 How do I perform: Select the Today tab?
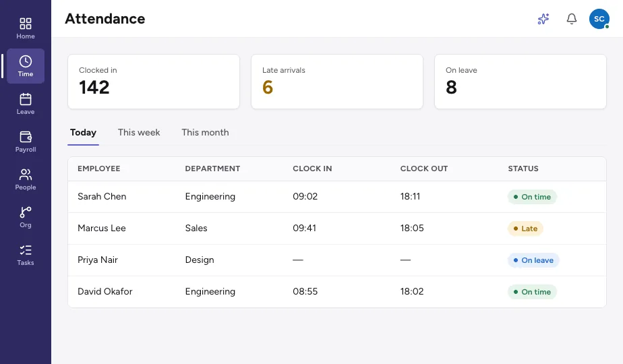pyautogui.click(x=83, y=133)
